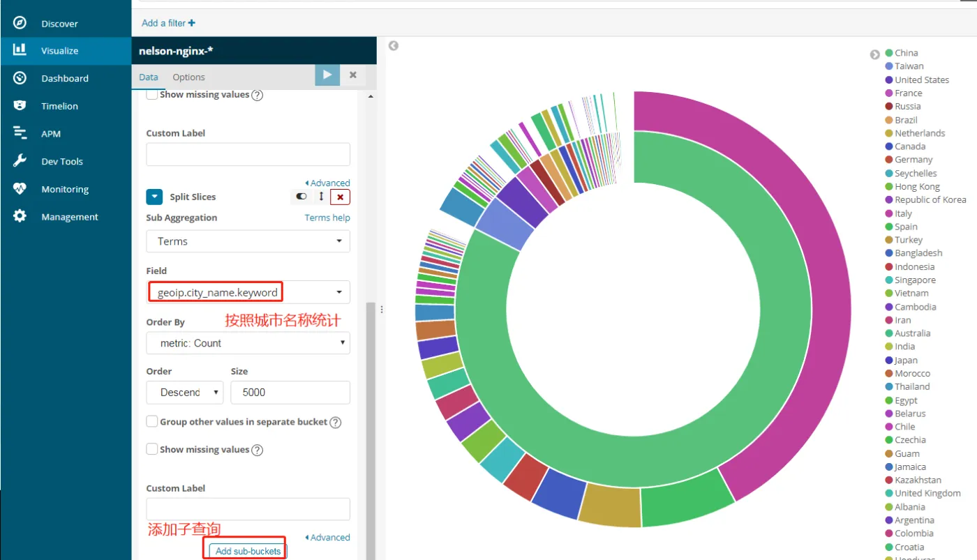The width and height of the screenshot is (977, 560).
Task: Click the lower Custom Label input
Action: (248, 509)
